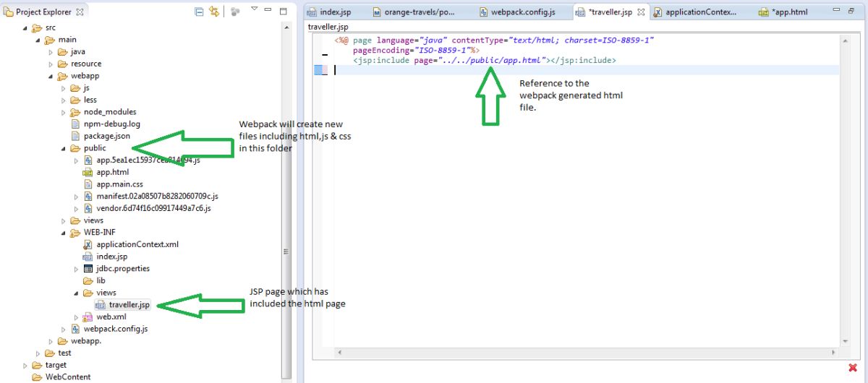The height and width of the screenshot is (383, 868).
Task: Select the resource folder icon
Action: point(63,64)
